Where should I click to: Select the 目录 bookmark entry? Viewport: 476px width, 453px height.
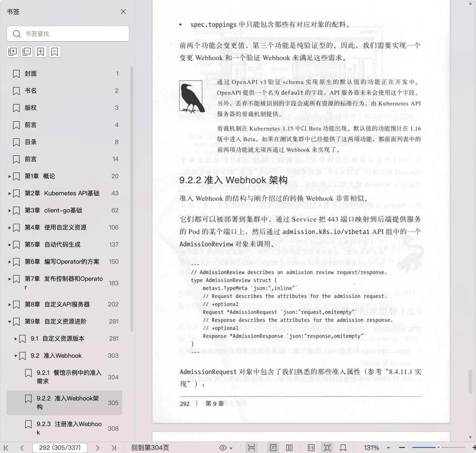[x=31, y=142]
